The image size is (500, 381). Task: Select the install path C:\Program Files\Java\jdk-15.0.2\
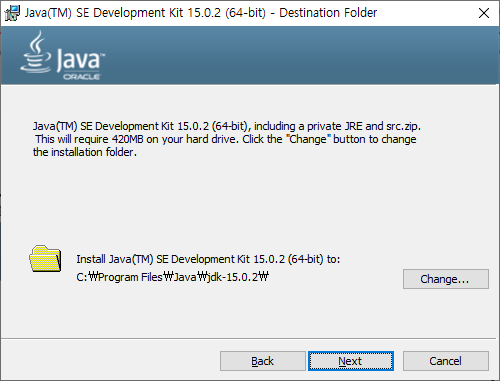[172, 277]
